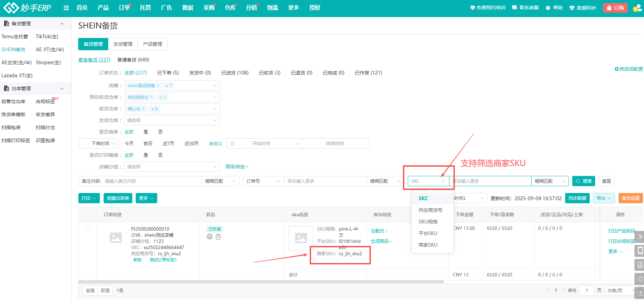Collapse the 备货管理 sidebar section

62,24
